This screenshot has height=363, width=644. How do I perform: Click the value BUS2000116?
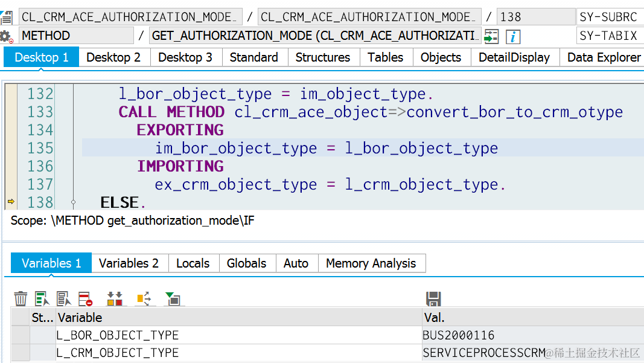coord(458,335)
